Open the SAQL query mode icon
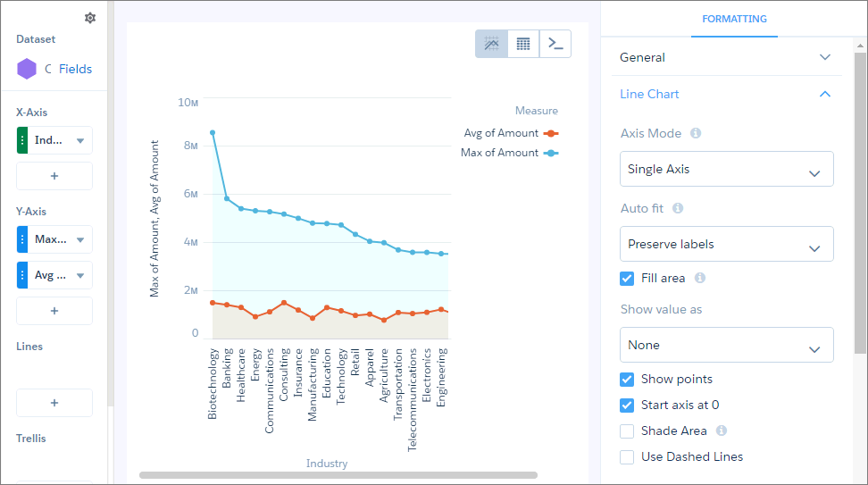 tap(555, 44)
